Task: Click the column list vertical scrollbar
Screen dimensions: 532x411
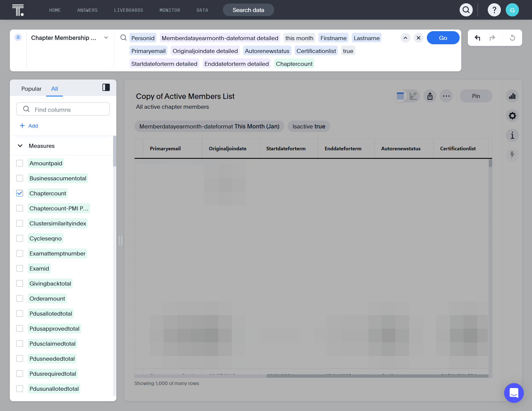Action: point(114,151)
